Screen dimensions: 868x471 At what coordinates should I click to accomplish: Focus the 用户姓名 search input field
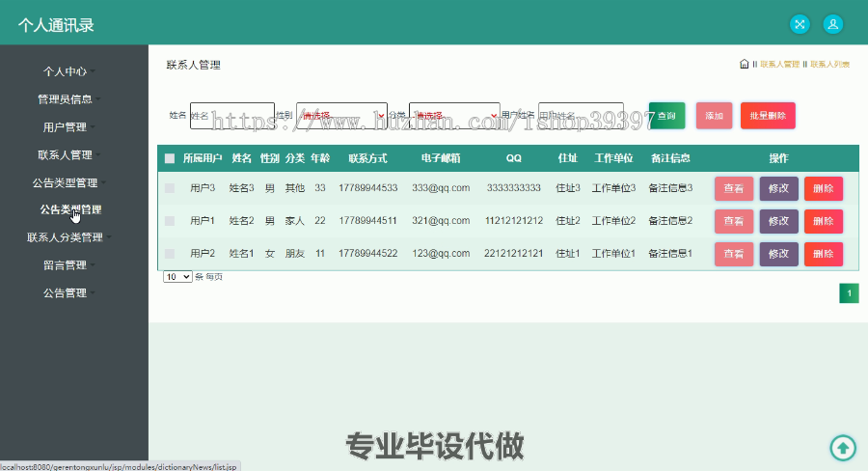581,116
